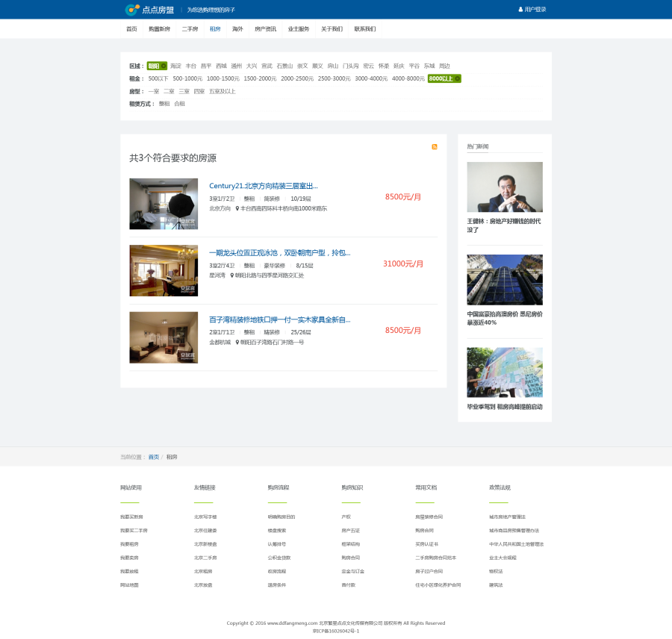Open the Century21 北京方向 listing title
Viewport: 672px width, 639px height.
click(264, 186)
